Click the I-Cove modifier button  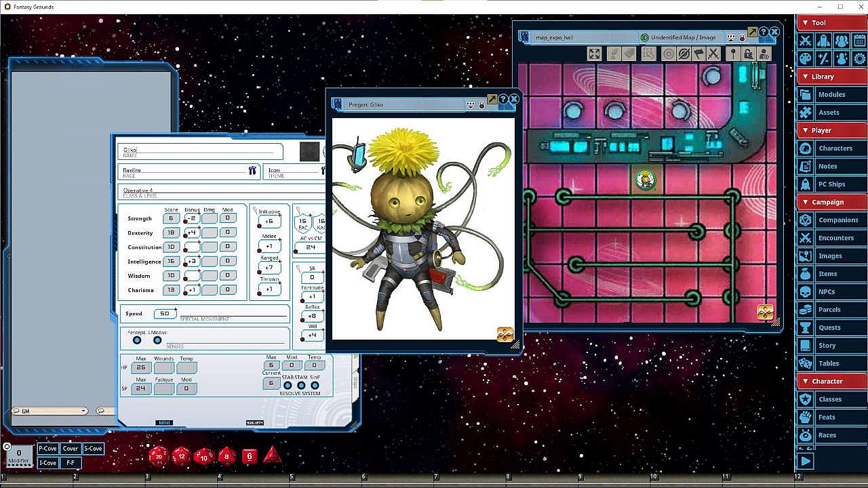[x=47, y=463]
